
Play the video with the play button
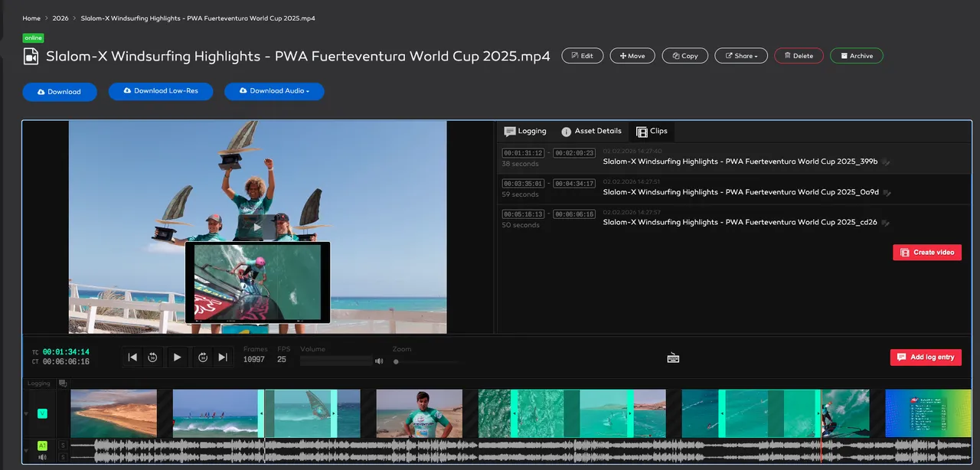tap(177, 357)
